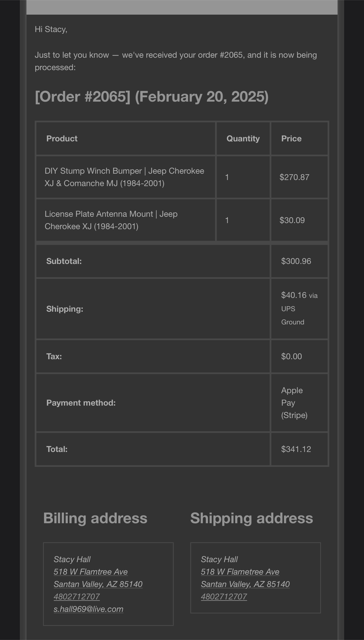Screen dimensions: 364x640
Task: Click shipping Santan Valley, AZ 85140 link
Action: click(245, 584)
